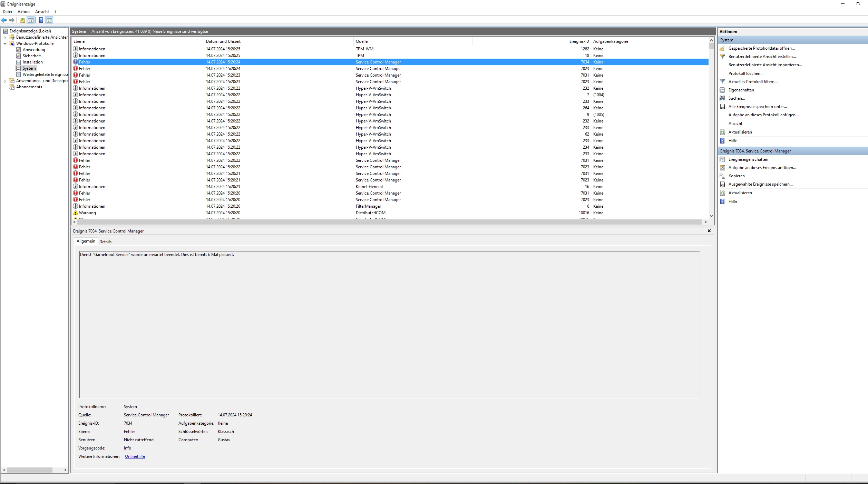This screenshot has width=868, height=484.
Task: Toggle the console tree pane toolbar icon
Action: click(x=31, y=20)
